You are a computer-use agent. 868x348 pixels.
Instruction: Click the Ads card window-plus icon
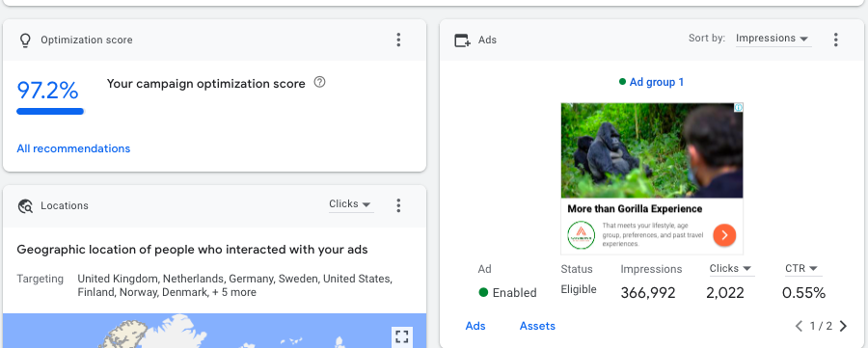[x=462, y=40]
